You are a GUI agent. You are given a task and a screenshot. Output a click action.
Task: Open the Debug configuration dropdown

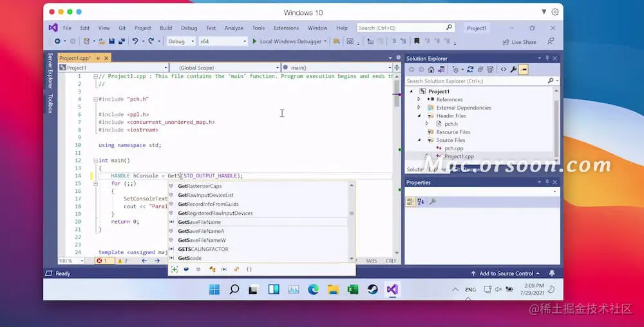pyautogui.click(x=181, y=41)
